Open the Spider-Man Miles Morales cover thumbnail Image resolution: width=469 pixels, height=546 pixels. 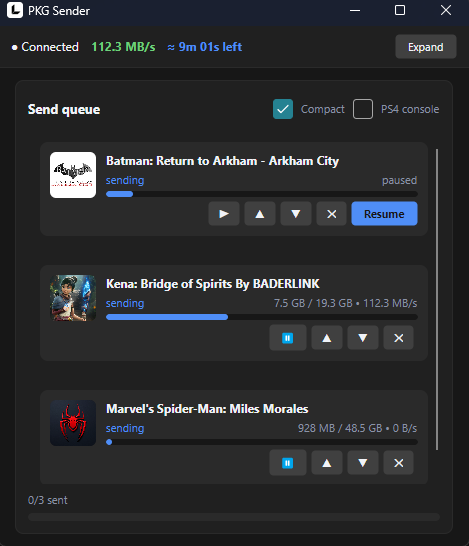[x=73, y=423]
